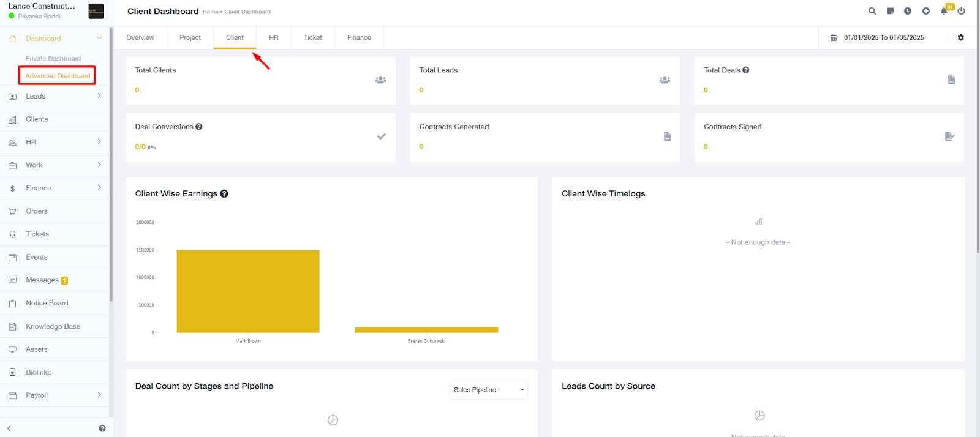The image size is (980, 437).
Task: Expand the Leads menu chevron
Action: tap(99, 96)
